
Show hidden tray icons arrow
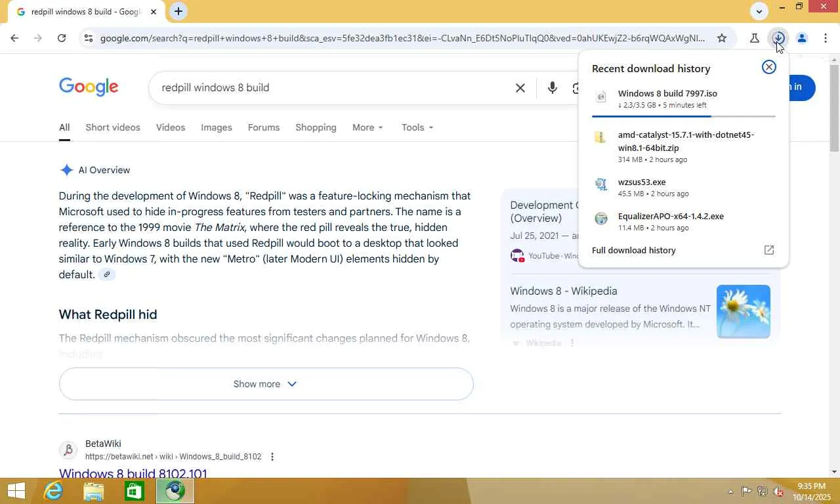[730, 492]
